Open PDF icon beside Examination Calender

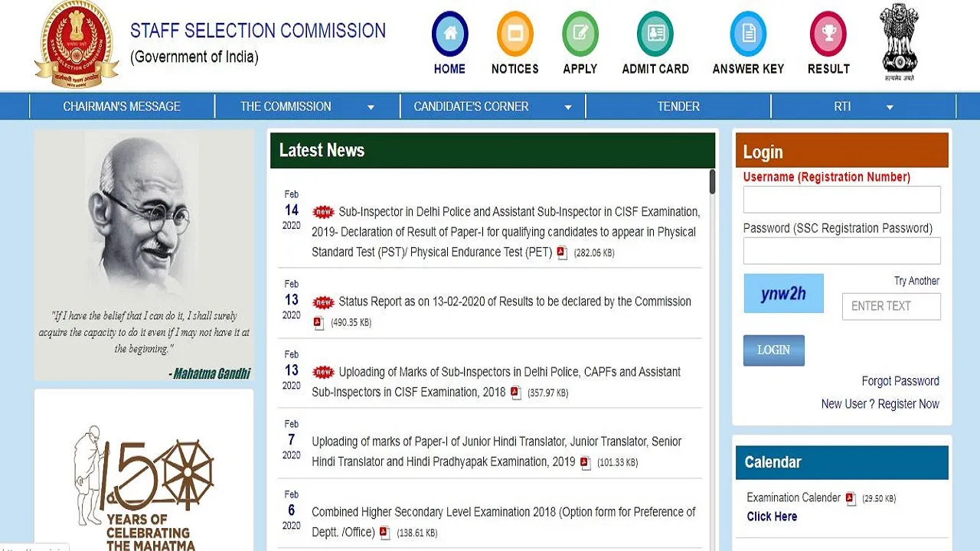coord(851,498)
